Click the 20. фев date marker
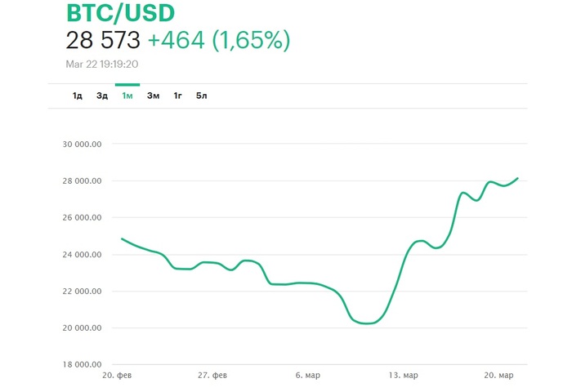Screen dimensions: 572x392 tap(118, 376)
